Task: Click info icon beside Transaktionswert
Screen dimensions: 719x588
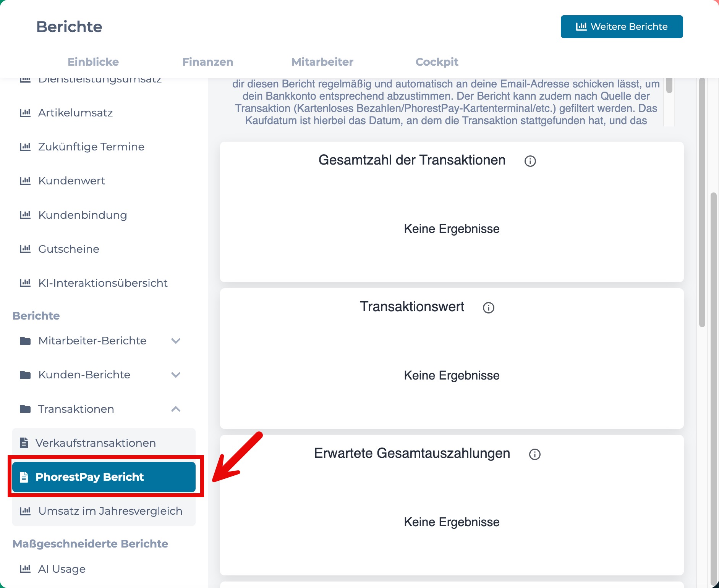Action: click(488, 308)
